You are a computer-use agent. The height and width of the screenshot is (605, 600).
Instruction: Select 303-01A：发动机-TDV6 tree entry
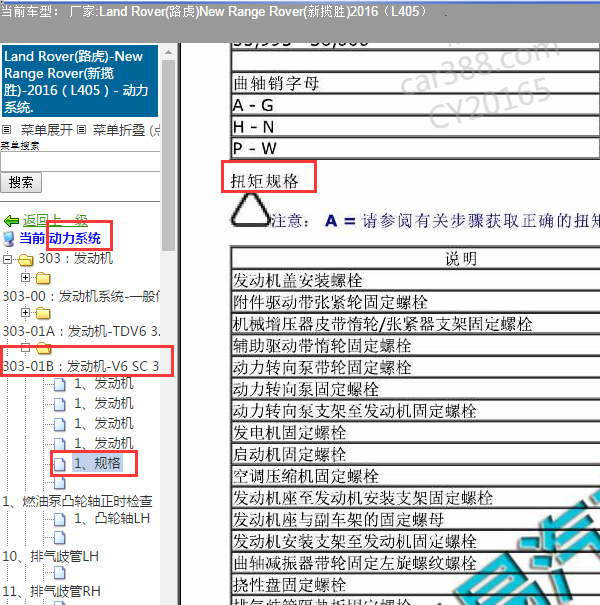(81, 331)
